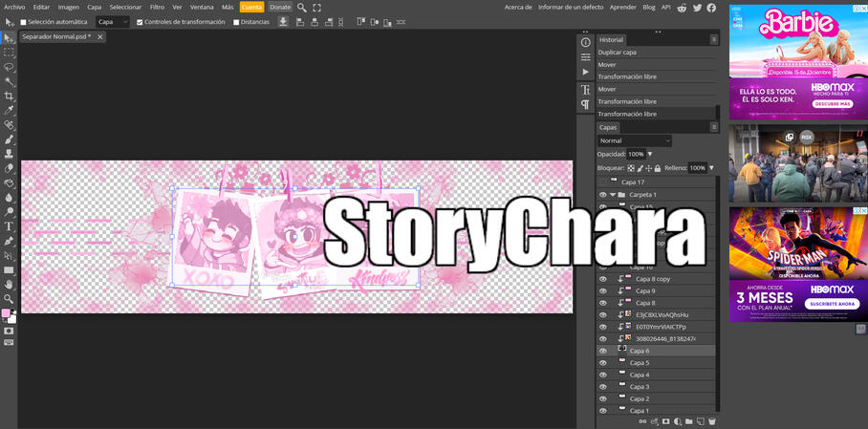This screenshot has width=868, height=429.
Task: Open the Opacidad percentage dropdown arrow
Action: 650,154
